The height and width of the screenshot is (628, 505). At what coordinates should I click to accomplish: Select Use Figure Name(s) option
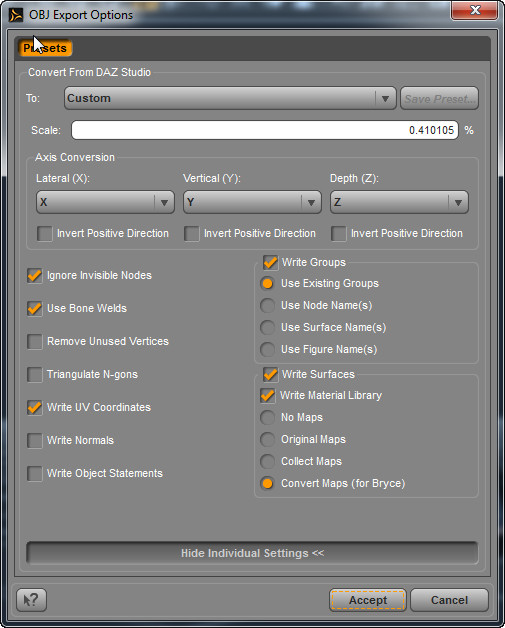pos(267,350)
